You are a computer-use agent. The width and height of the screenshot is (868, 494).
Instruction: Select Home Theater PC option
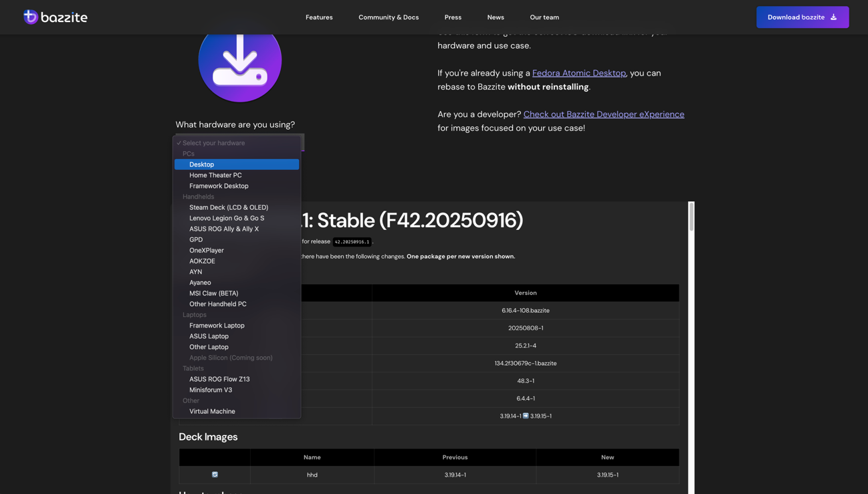237,175
